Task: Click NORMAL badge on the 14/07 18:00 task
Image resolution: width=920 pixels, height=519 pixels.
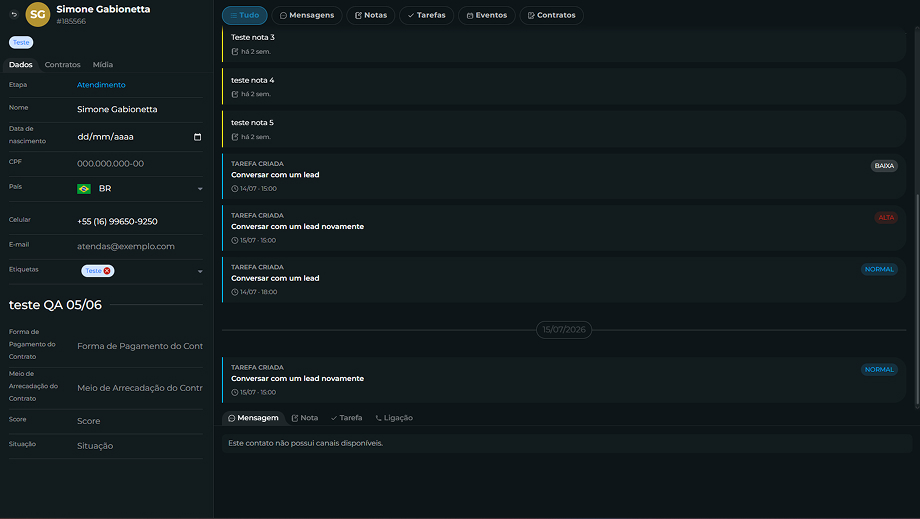Action: [x=879, y=269]
